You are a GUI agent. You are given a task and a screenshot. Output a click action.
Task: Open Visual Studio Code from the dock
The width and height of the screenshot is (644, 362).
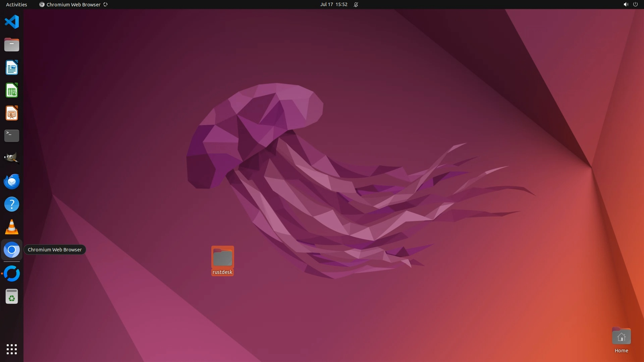pyautogui.click(x=12, y=22)
